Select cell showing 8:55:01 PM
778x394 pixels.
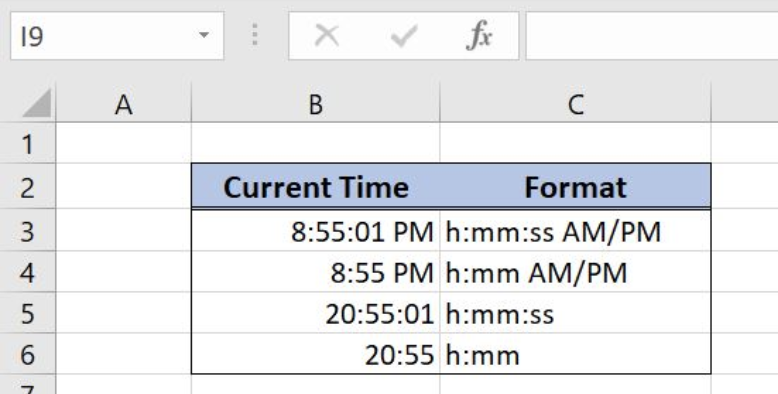[316, 231]
